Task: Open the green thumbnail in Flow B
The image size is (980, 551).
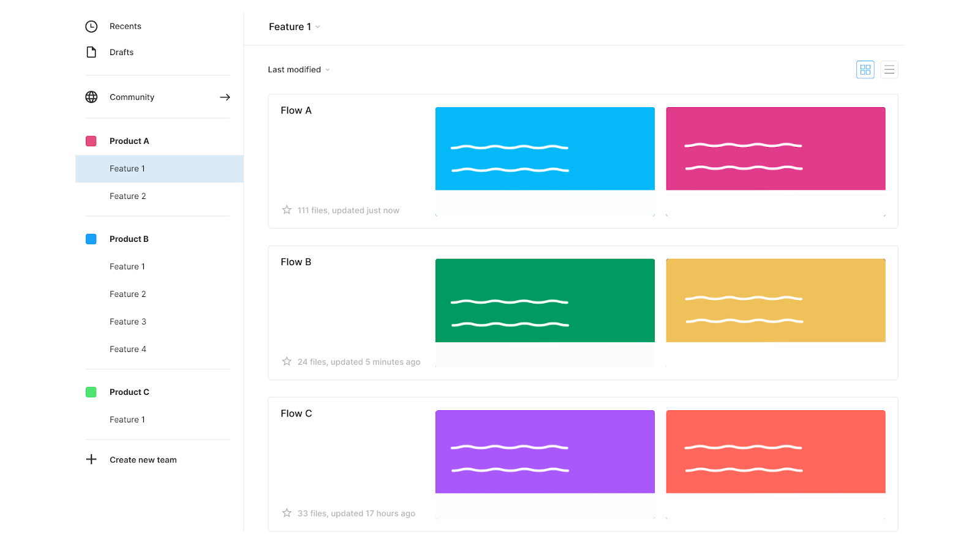Action: tap(545, 301)
